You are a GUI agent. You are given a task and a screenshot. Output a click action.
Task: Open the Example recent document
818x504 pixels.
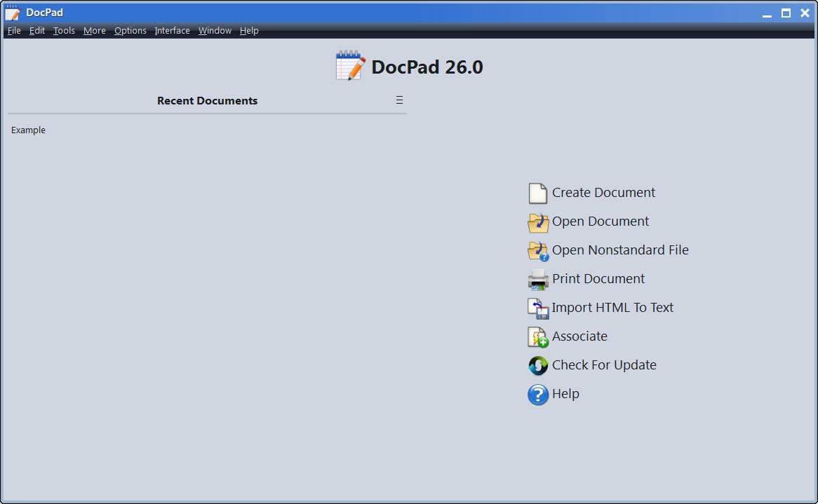coord(28,130)
